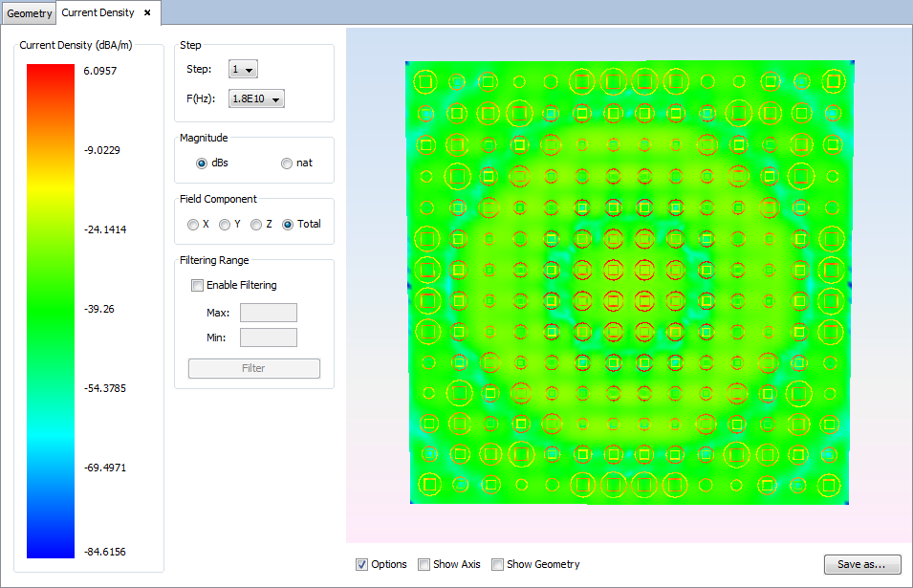Switch to the Geometry tab
This screenshot has height=588, width=913.
coord(30,13)
